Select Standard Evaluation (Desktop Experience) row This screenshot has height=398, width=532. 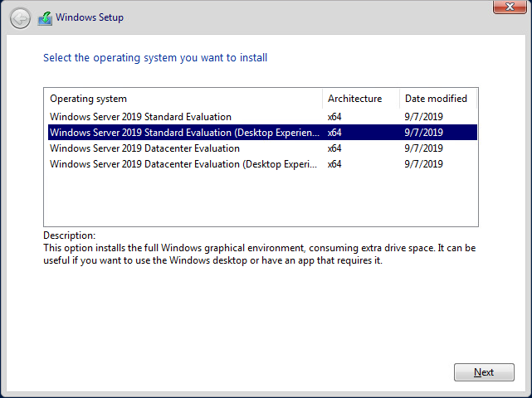(262, 132)
